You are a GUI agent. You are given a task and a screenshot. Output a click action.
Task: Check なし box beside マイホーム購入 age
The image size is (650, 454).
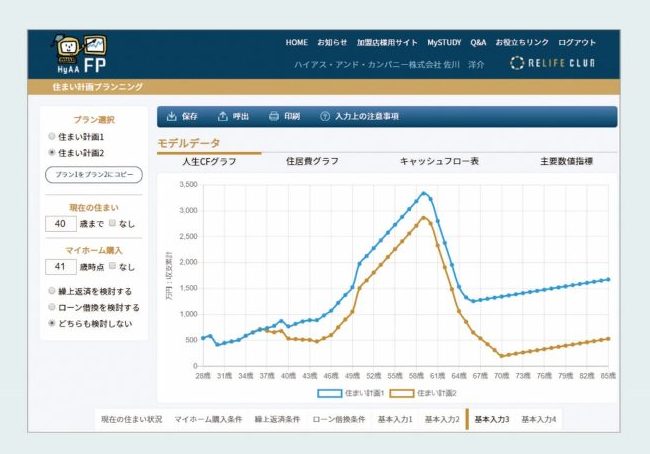[x=112, y=267]
